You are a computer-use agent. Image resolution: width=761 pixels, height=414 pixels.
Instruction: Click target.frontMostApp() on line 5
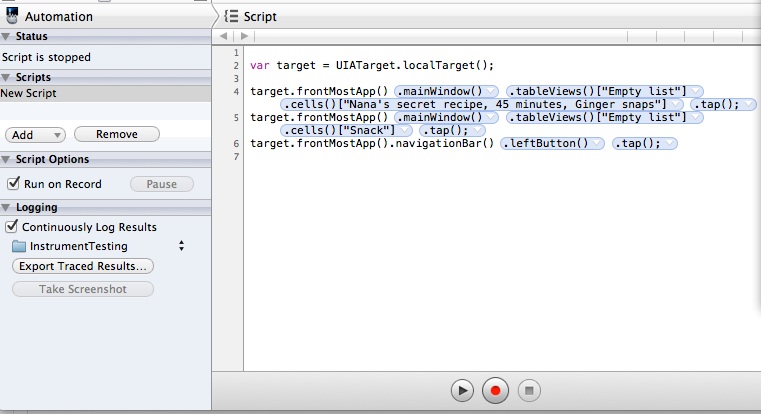coord(319,117)
